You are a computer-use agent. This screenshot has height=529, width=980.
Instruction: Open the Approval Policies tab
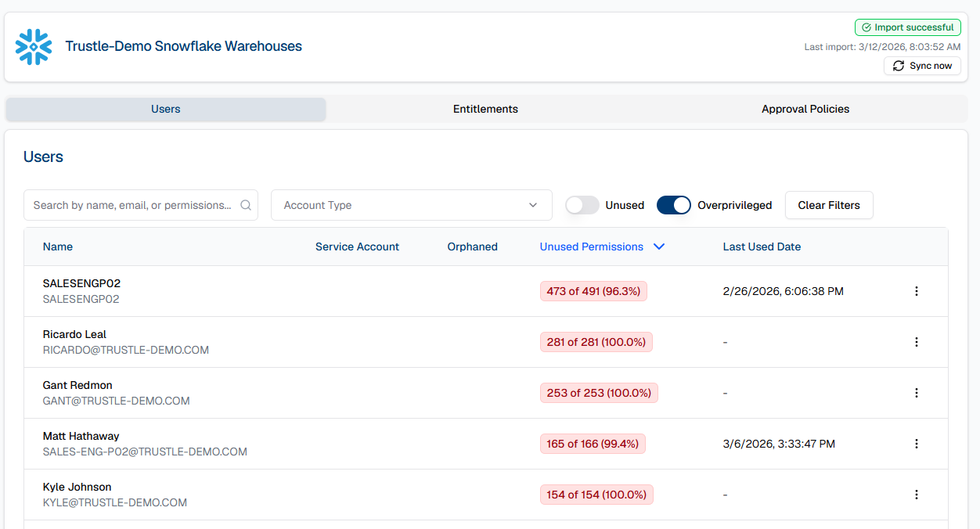[x=805, y=109]
